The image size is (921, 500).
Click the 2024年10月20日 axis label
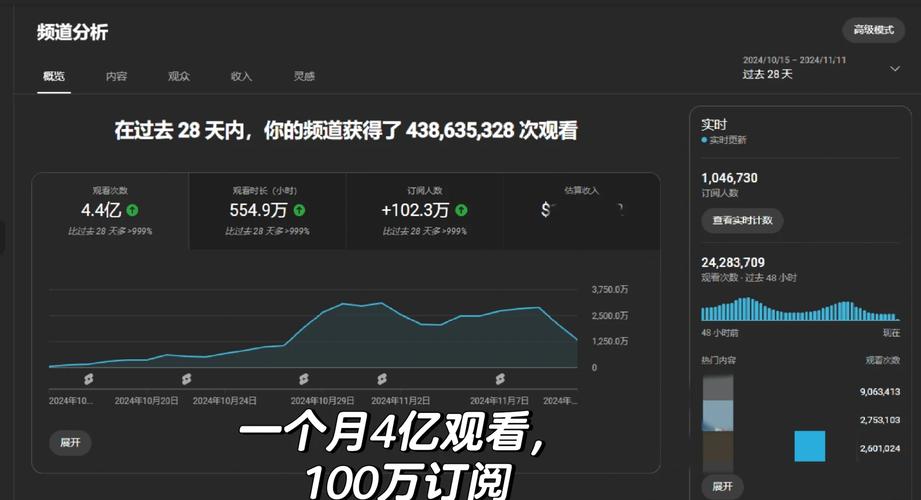pos(146,401)
